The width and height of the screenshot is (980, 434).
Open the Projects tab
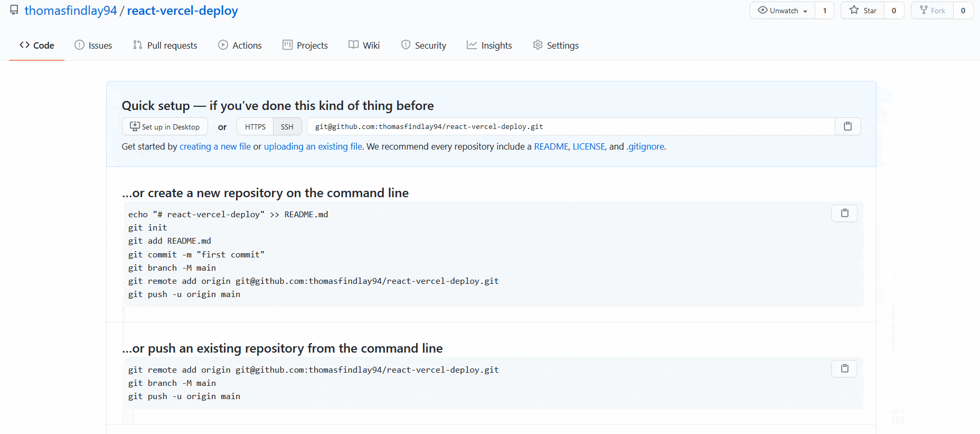305,45
